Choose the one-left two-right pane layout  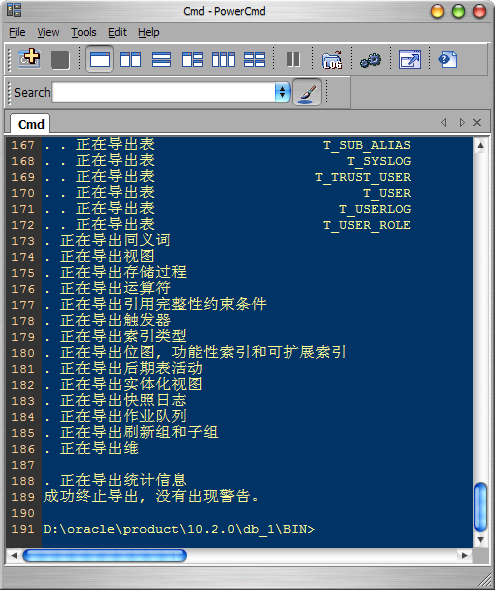(x=192, y=59)
